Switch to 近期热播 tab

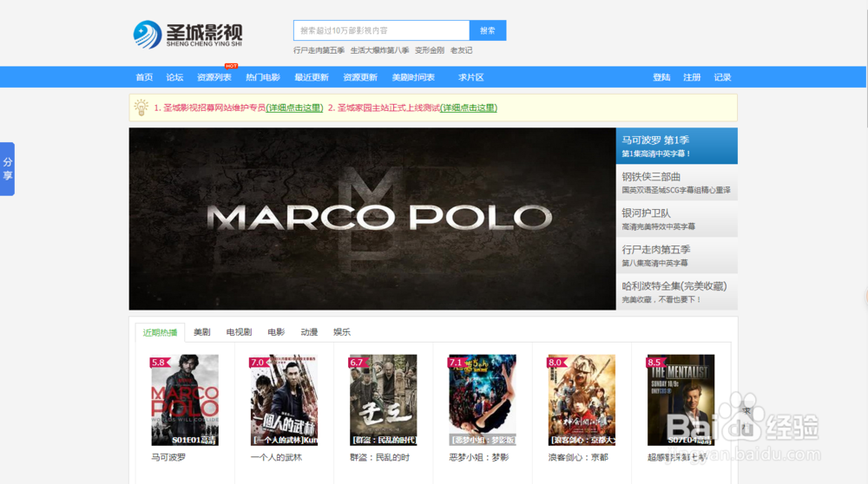160,332
